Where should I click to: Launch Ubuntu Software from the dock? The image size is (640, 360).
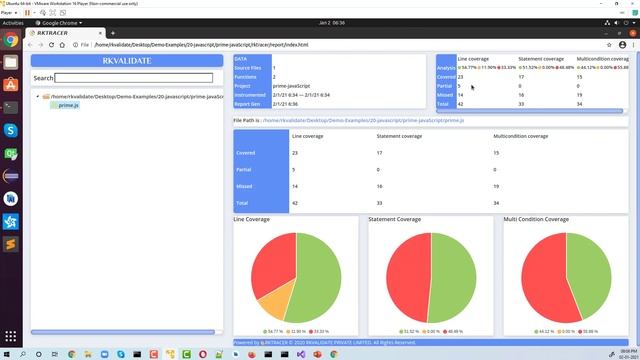tap(11, 85)
